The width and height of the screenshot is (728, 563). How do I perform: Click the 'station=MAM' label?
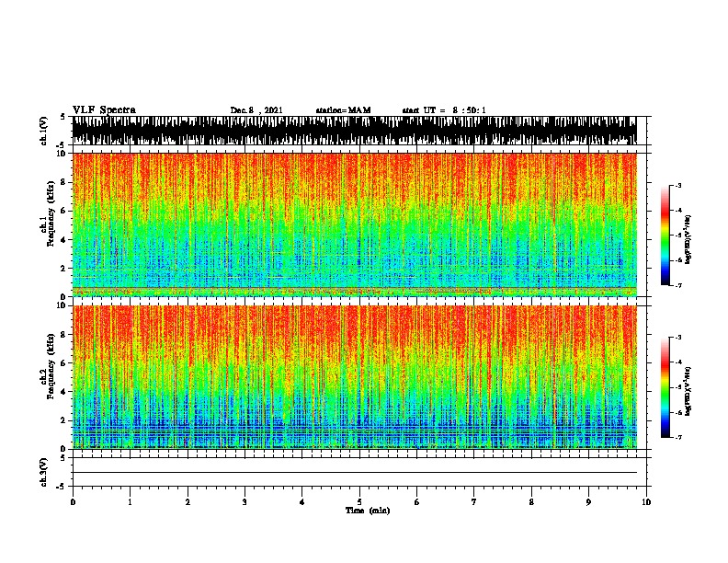click(343, 110)
